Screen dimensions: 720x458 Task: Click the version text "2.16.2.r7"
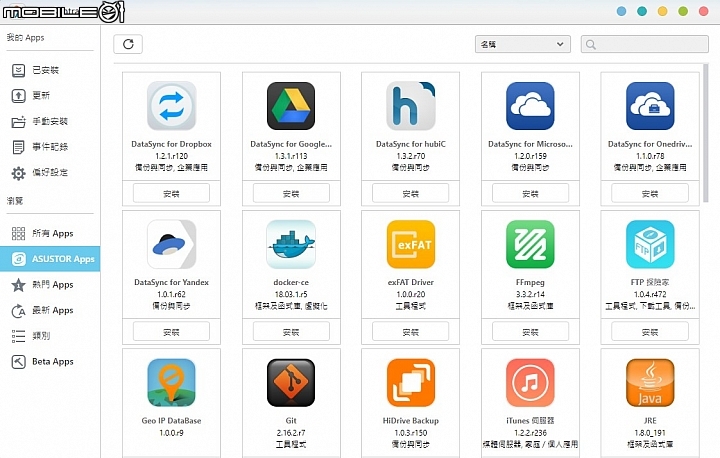coord(291,433)
